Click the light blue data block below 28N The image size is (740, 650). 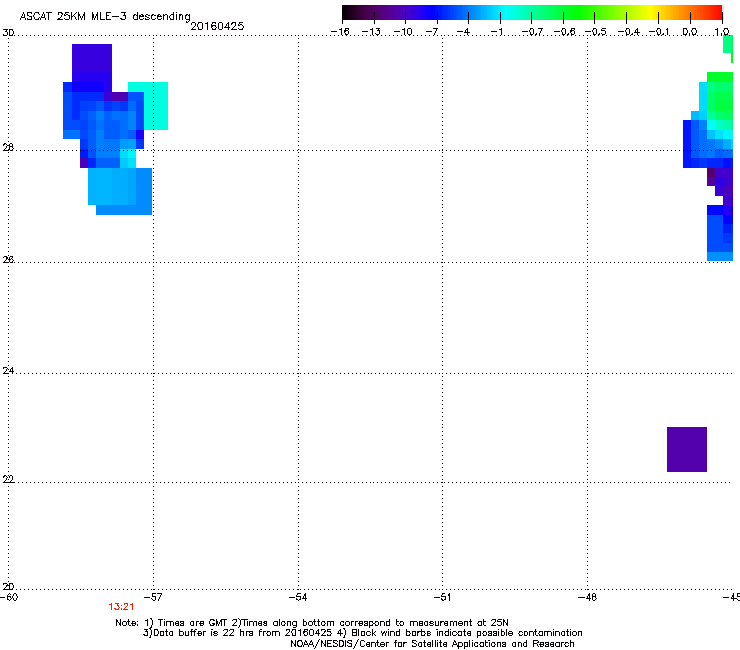(x=120, y=191)
